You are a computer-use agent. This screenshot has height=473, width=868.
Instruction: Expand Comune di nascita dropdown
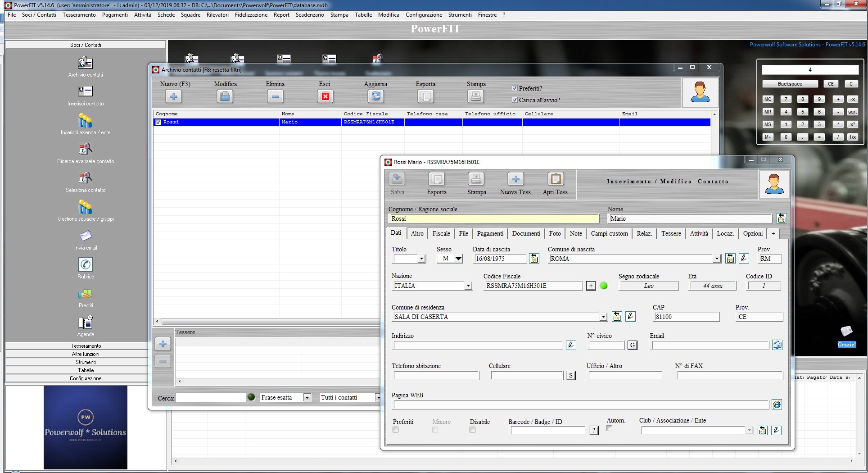tap(717, 259)
